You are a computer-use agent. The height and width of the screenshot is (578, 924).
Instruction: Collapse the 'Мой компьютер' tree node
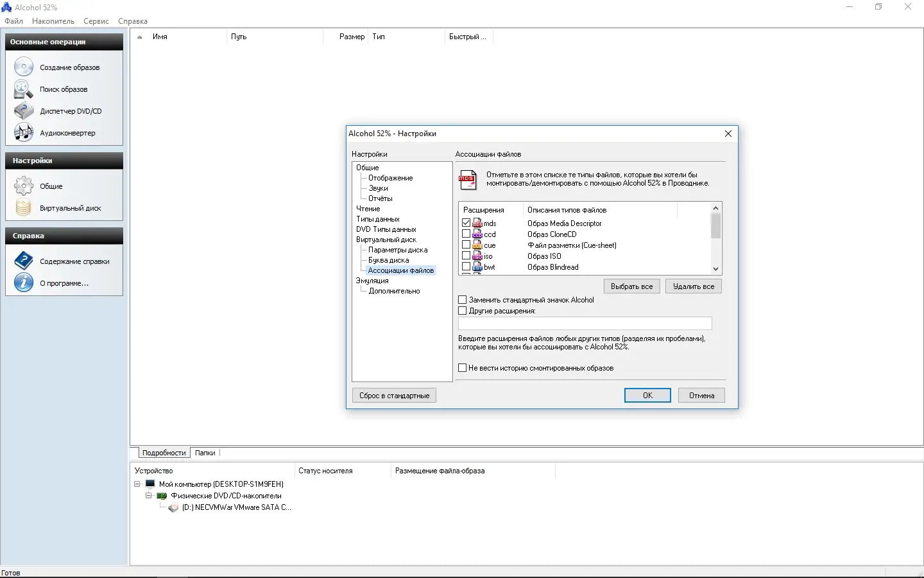[137, 484]
